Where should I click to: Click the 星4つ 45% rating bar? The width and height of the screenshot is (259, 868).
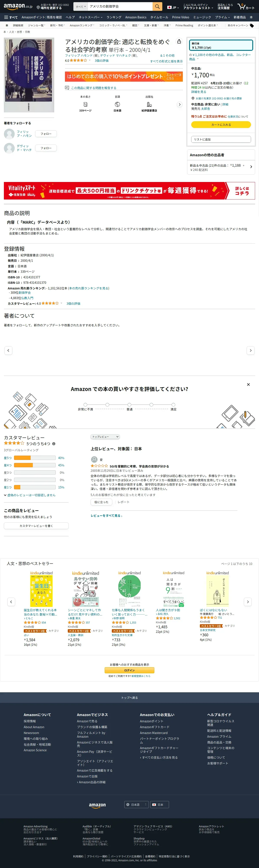coord(35,465)
